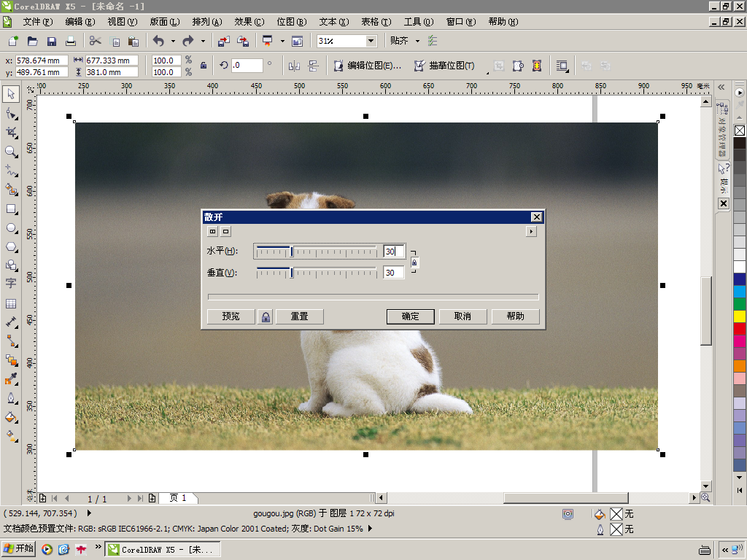Open the Redo history dropdown arrow
Image resolution: width=747 pixels, height=560 pixels.
203,41
